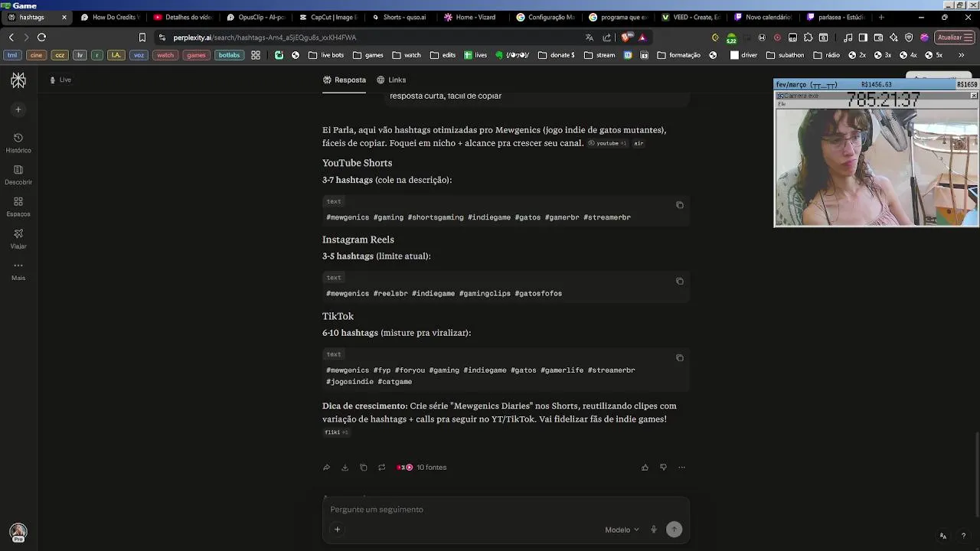Switch to the VEED browser tab

click(x=691, y=17)
